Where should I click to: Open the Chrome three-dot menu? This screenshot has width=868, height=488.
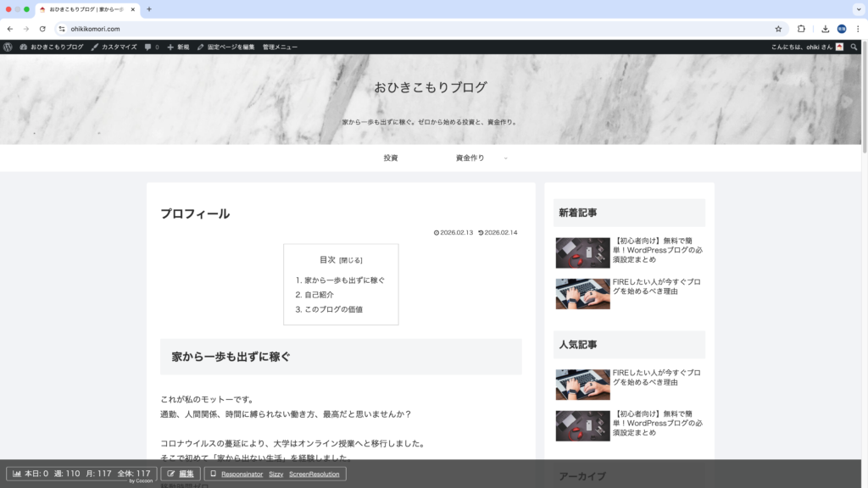858,29
